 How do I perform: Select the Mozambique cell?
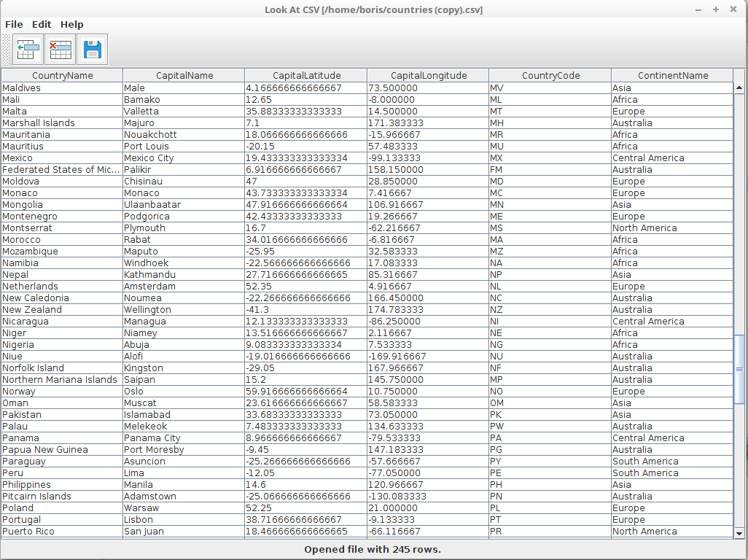[62, 252]
